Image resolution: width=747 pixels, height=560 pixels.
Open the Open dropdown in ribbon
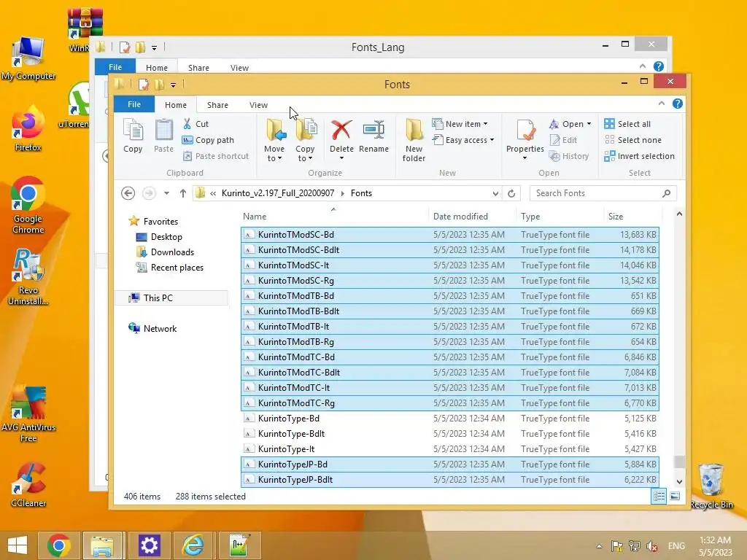(570, 124)
